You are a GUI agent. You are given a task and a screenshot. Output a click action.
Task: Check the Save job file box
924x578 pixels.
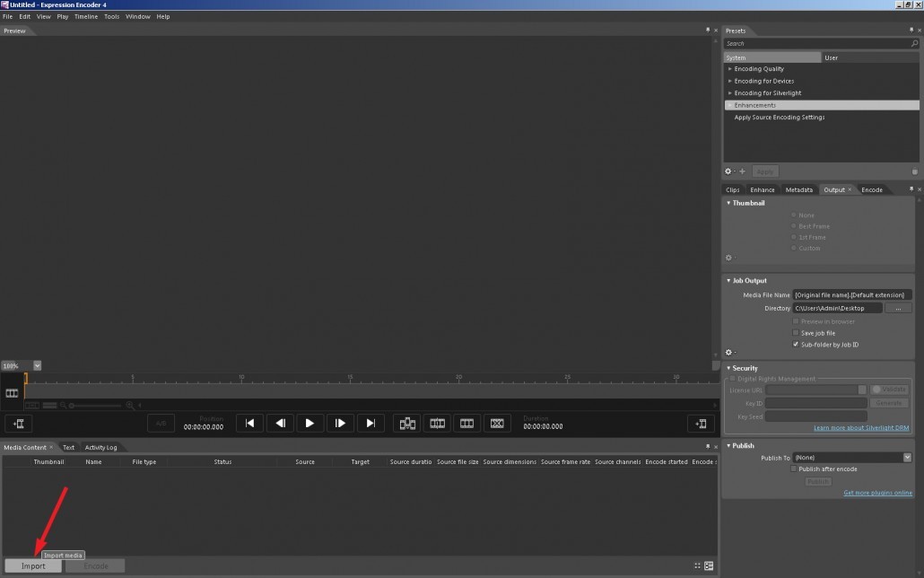(x=796, y=333)
